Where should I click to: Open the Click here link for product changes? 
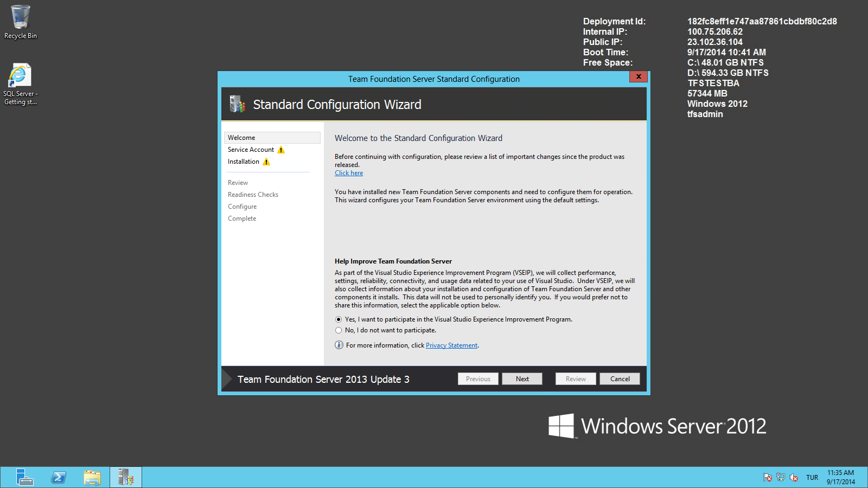(348, 172)
